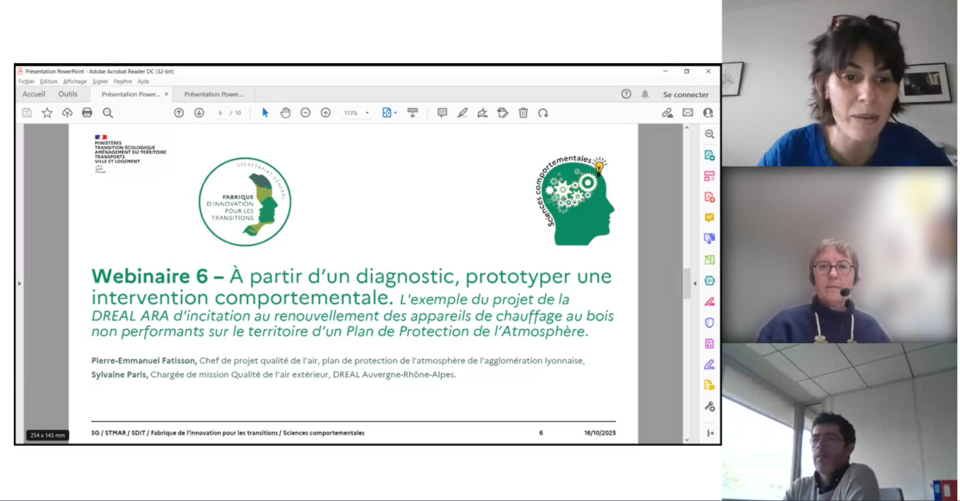Click the page number input field
Screen dimensions: 960x501
click(220, 113)
